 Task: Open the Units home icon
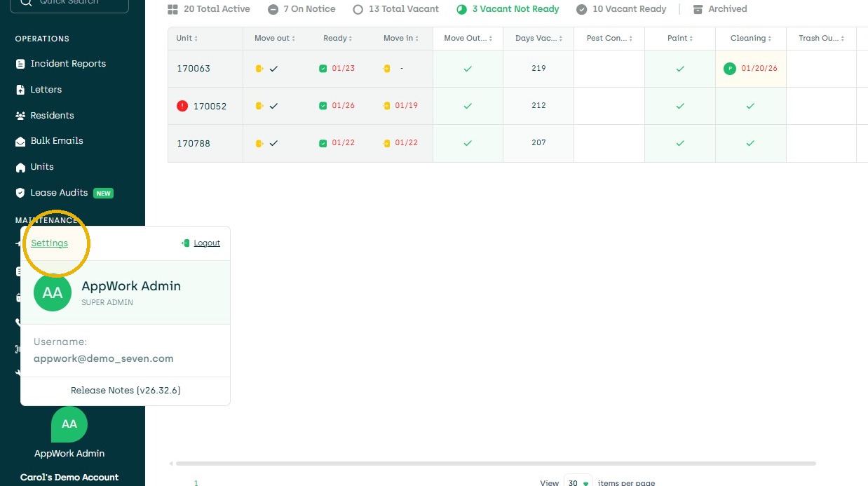click(x=20, y=167)
